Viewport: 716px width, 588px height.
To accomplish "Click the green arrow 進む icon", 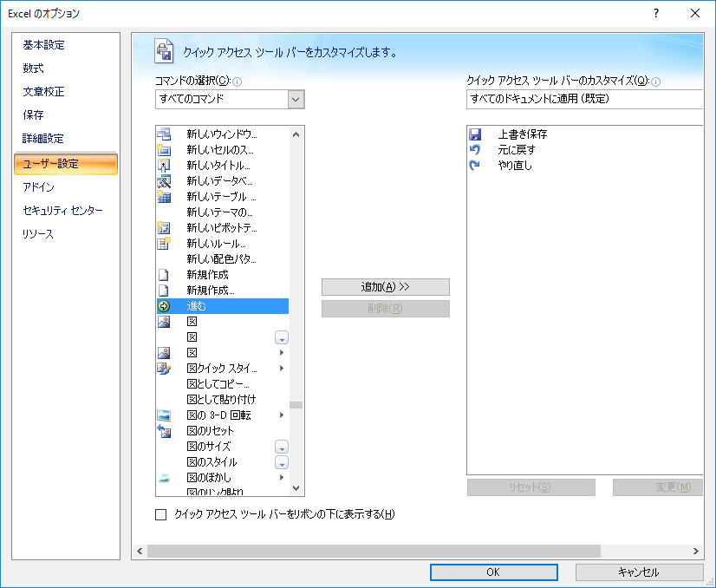I will click(x=164, y=306).
